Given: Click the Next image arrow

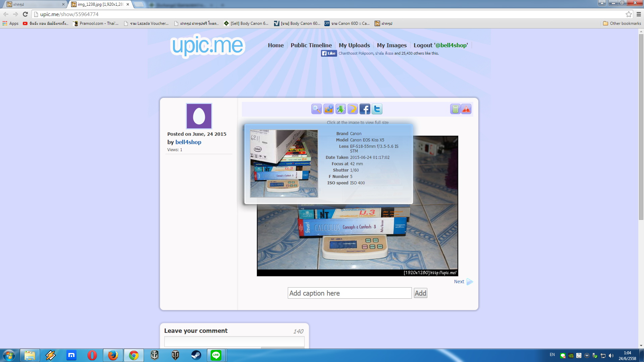Looking at the screenshot, I should pos(464,282).
